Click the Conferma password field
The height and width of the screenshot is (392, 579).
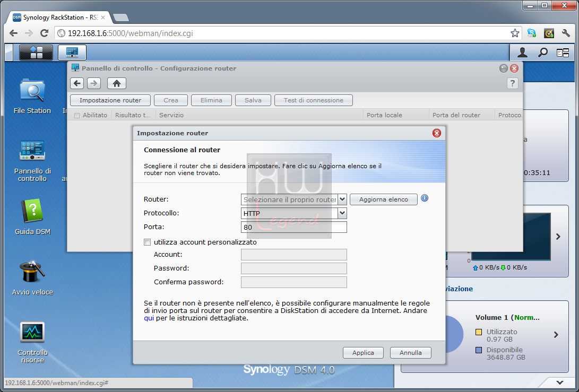click(294, 282)
